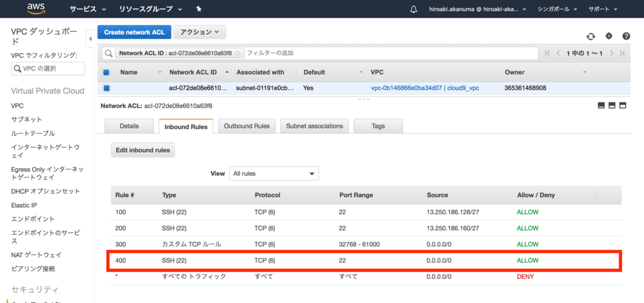Open ルートテーブル in the sidebar
The height and width of the screenshot is (303, 644).
[x=33, y=133]
